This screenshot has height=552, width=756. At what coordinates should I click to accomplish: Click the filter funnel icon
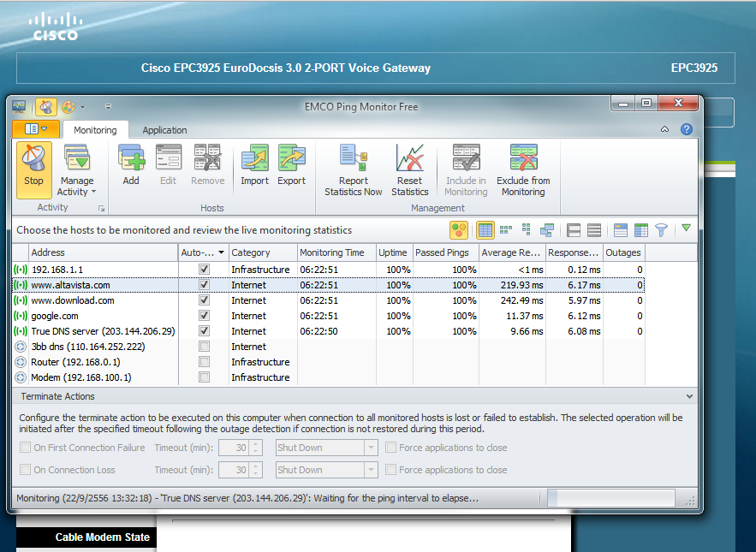[661, 230]
